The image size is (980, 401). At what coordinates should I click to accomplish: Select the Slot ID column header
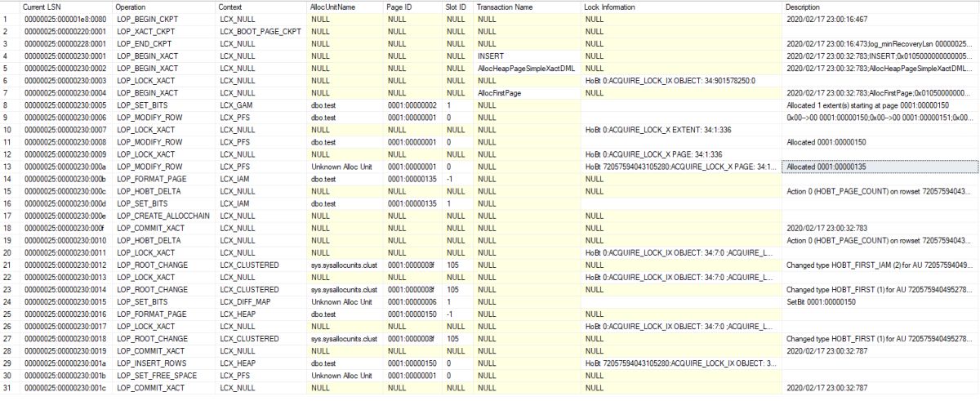pyautogui.click(x=459, y=7)
